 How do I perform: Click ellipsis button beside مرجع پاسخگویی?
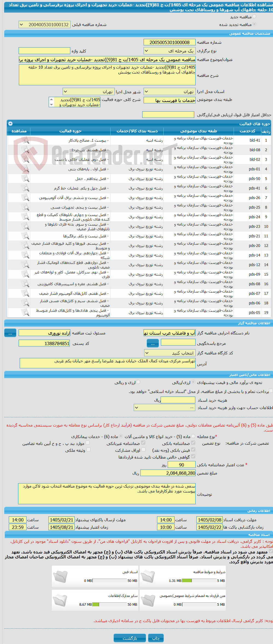[153, 343]
